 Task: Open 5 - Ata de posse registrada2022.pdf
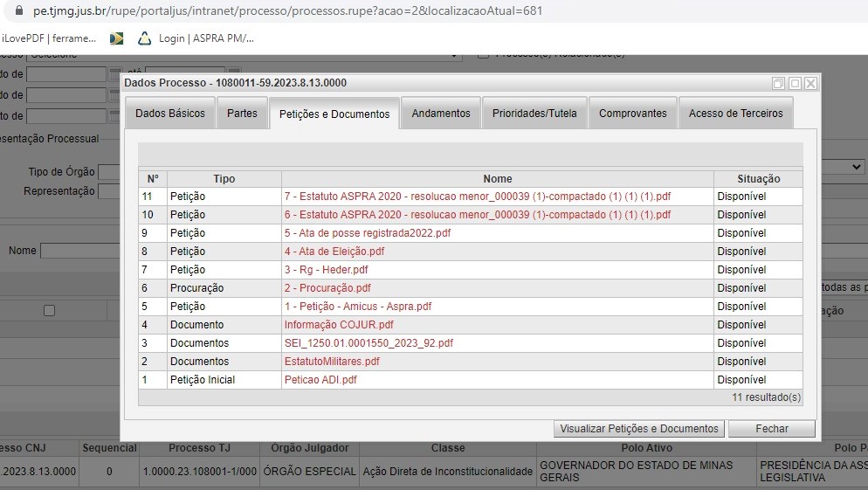click(368, 232)
